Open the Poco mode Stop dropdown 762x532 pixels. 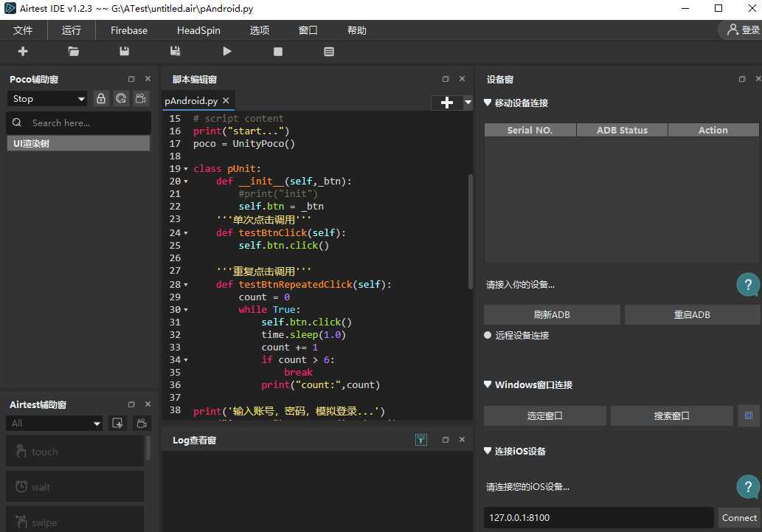click(47, 99)
